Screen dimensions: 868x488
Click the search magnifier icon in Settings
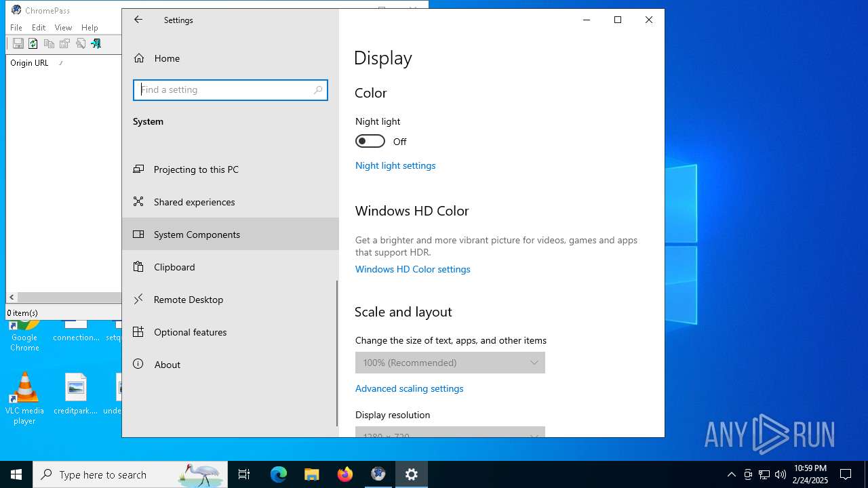click(x=318, y=89)
